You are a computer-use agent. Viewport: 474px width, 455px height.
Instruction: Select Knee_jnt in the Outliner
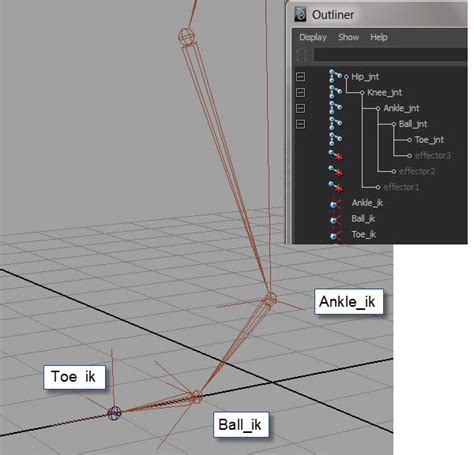pyautogui.click(x=384, y=92)
